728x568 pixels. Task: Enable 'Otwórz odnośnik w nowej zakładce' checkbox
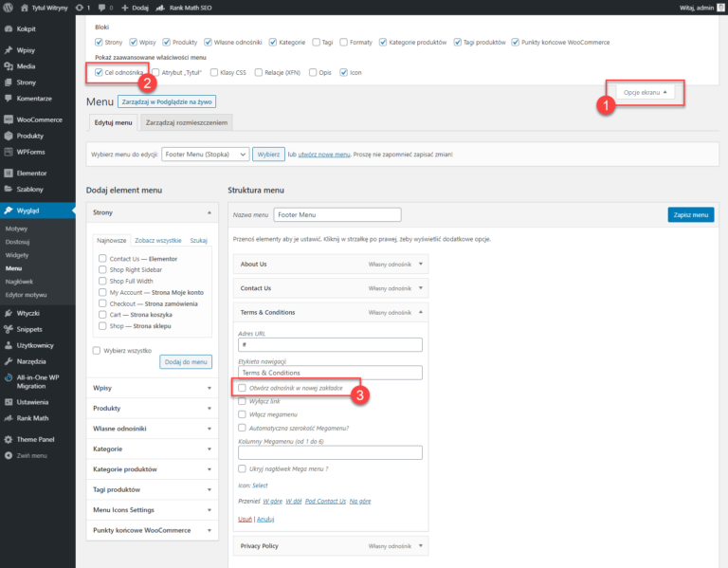(x=243, y=388)
